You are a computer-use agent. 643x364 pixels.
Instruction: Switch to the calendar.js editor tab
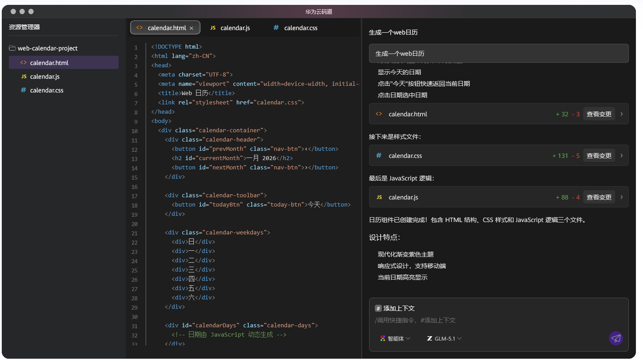coord(230,28)
